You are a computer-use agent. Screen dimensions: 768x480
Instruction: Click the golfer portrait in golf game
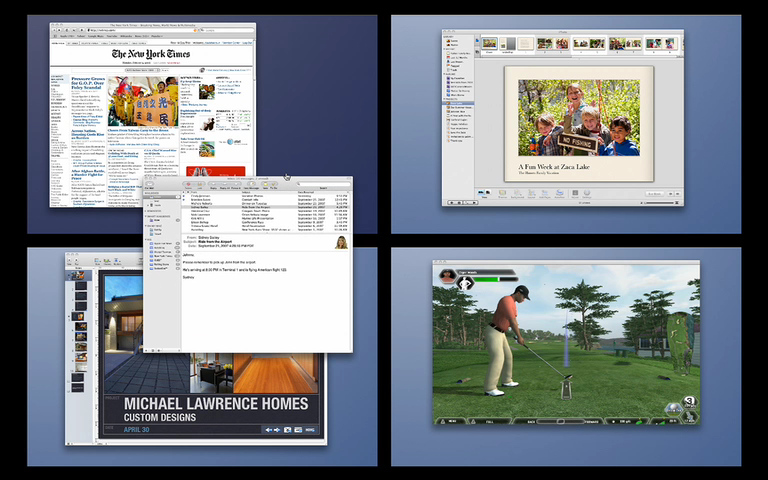447,275
